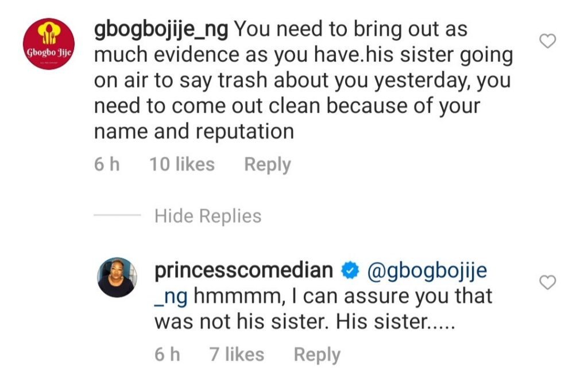Viewport: 588px width, 384px height.
Task: Like the gbogbojije_ng comment with the heart
Action: tap(550, 42)
